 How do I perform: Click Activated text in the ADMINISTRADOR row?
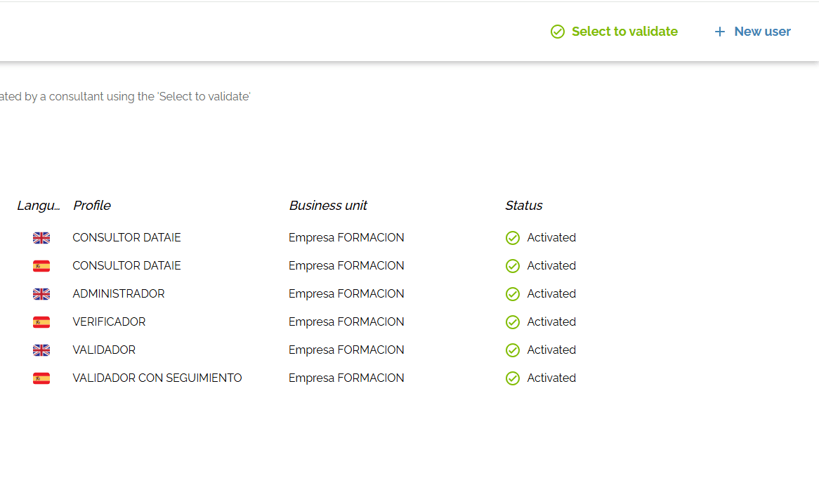tap(551, 293)
